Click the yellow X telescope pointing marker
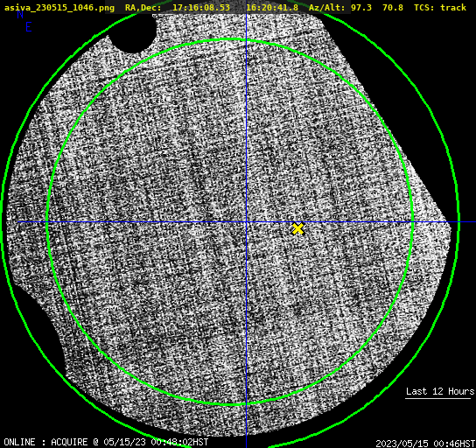Viewport: 476px width, 448px height. (298, 229)
